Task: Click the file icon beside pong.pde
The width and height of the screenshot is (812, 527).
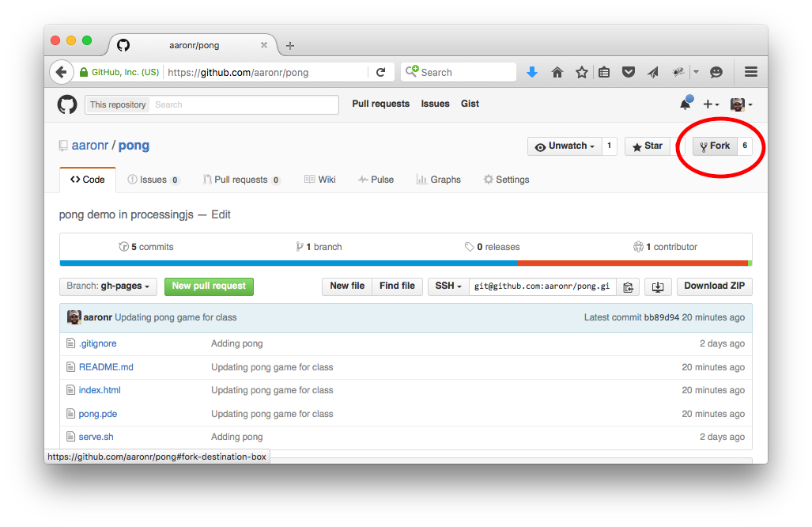Action: coord(71,414)
